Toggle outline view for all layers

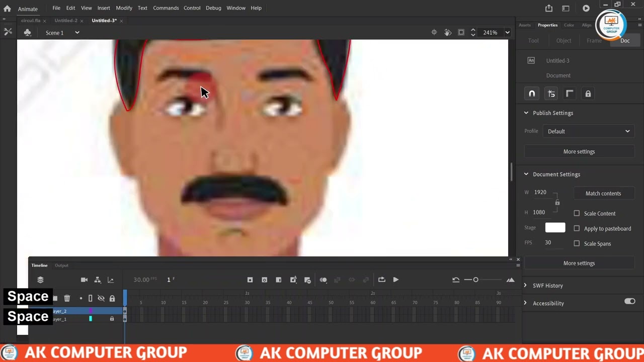[x=90, y=298]
